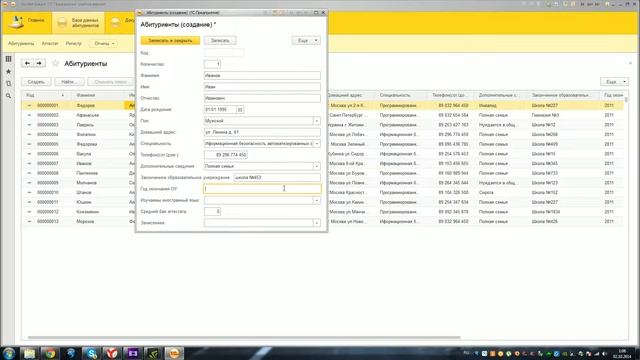The height and width of the screenshot is (360, 640).
Task: Click the Дата рождения date field
Action: pyautogui.click(x=220, y=109)
